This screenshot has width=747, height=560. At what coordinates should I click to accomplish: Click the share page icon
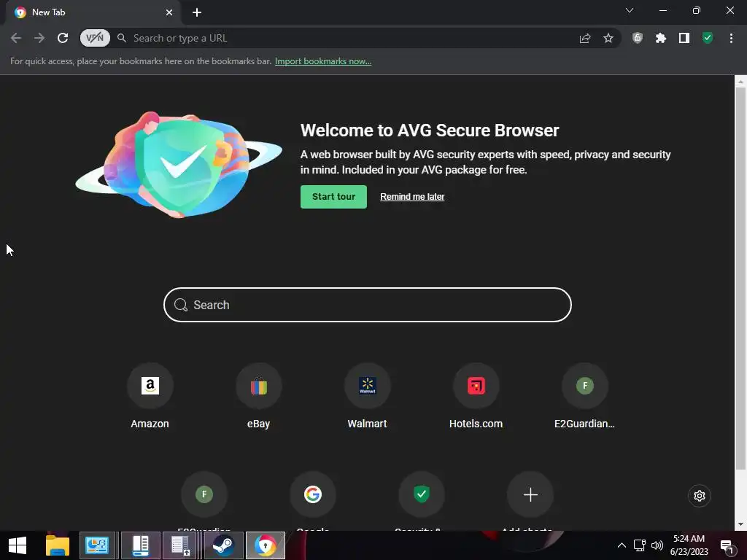585,38
